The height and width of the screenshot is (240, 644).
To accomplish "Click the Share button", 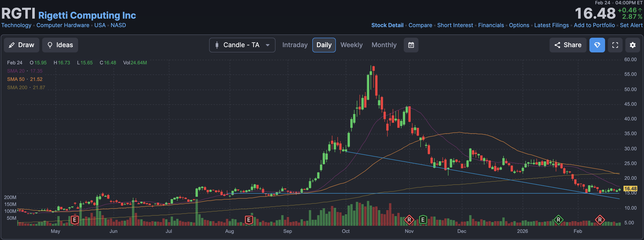I will (568, 45).
